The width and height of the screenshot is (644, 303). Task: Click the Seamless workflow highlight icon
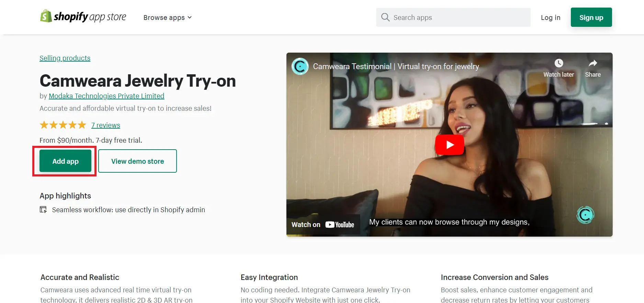tap(43, 210)
